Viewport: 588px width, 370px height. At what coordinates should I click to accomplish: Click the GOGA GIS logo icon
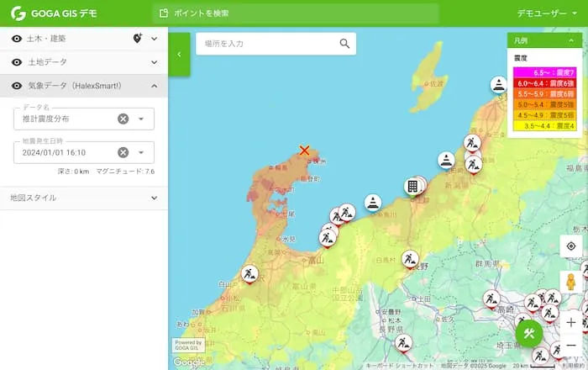click(18, 13)
